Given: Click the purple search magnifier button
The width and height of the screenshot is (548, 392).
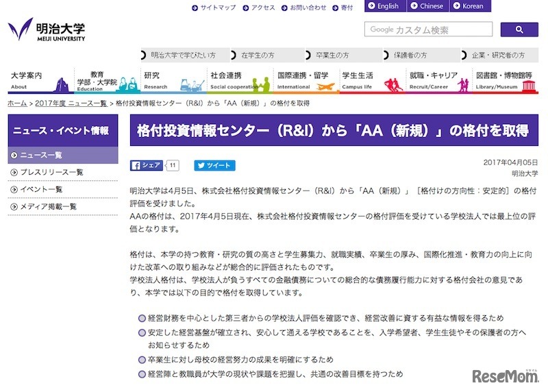Looking at the screenshot, I should [x=519, y=29].
